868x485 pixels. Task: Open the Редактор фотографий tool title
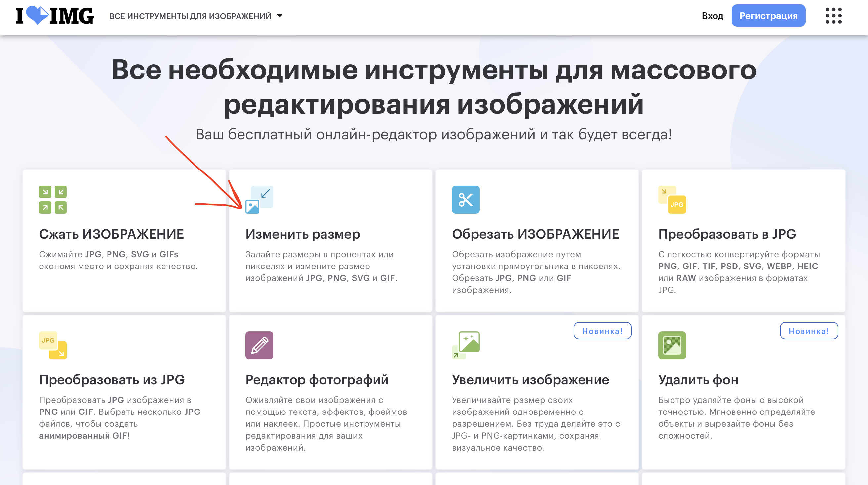click(317, 380)
